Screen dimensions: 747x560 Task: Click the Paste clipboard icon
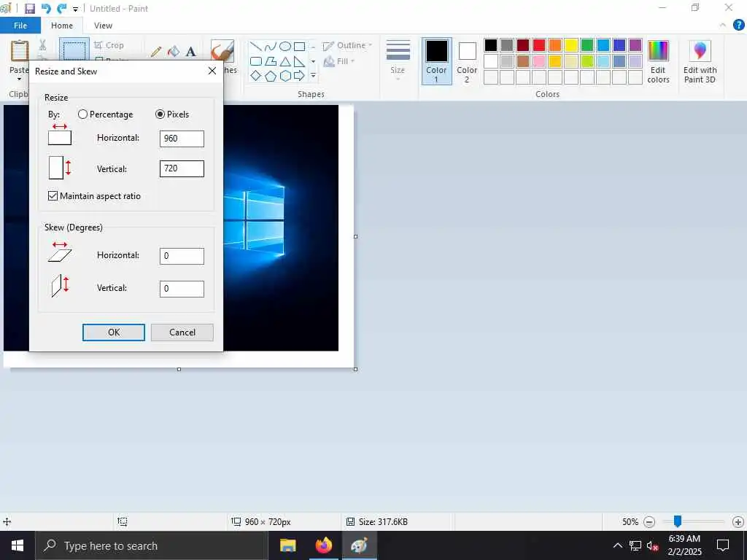coord(20,51)
